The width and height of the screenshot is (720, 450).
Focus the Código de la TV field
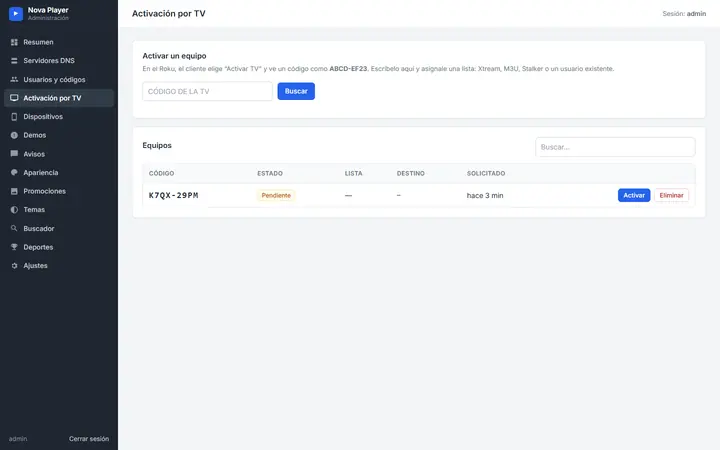[207, 91]
